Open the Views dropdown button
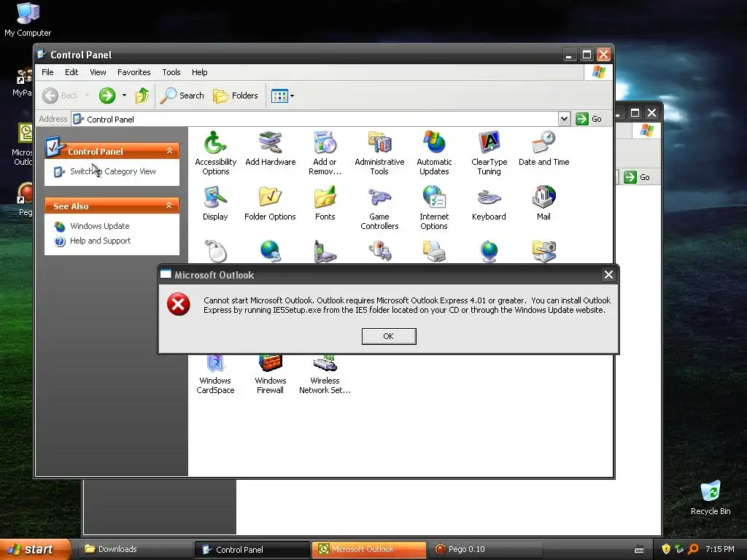The width and height of the screenshot is (747, 560). (282, 96)
